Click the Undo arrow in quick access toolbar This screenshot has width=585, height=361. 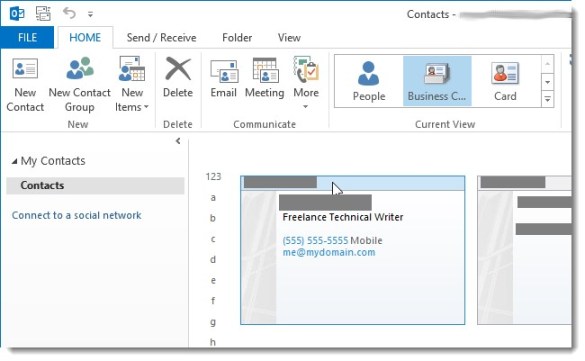click(69, 13)
